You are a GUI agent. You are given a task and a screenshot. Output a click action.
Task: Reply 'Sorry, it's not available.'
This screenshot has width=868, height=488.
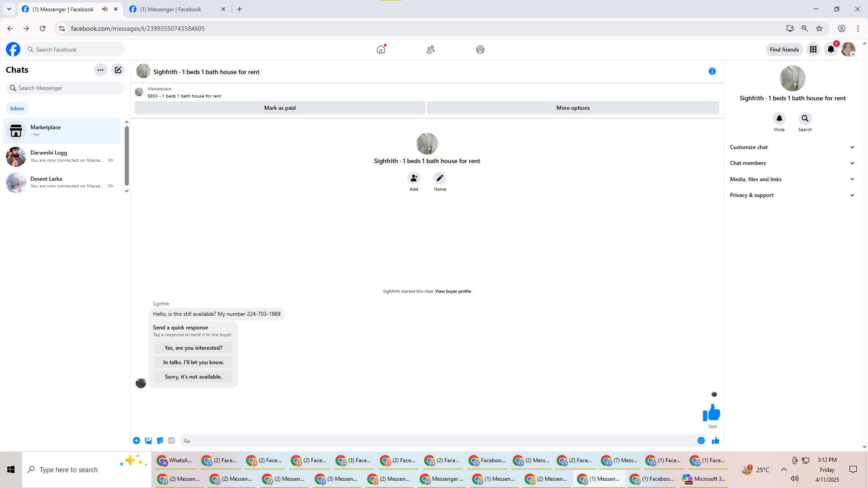click(193, 377)
